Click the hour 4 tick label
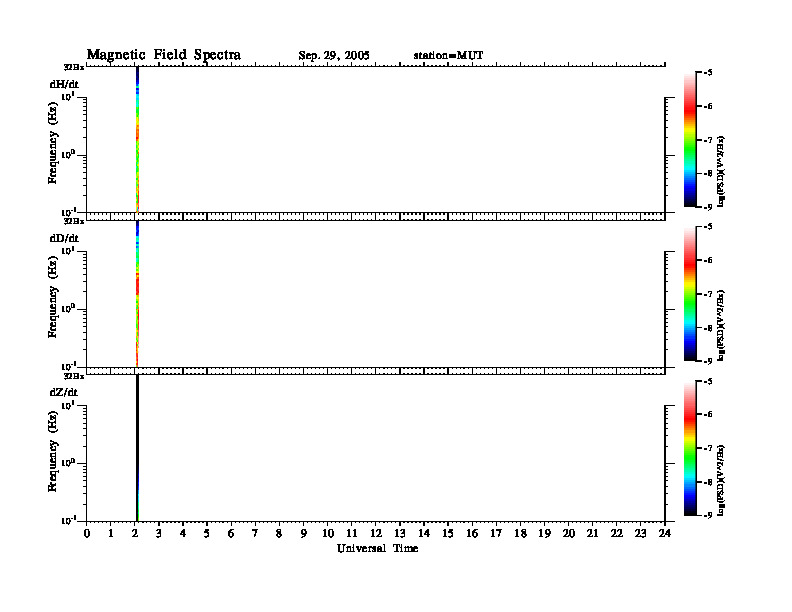Viewport: 792px width, 612px height. tap(183, 533)
